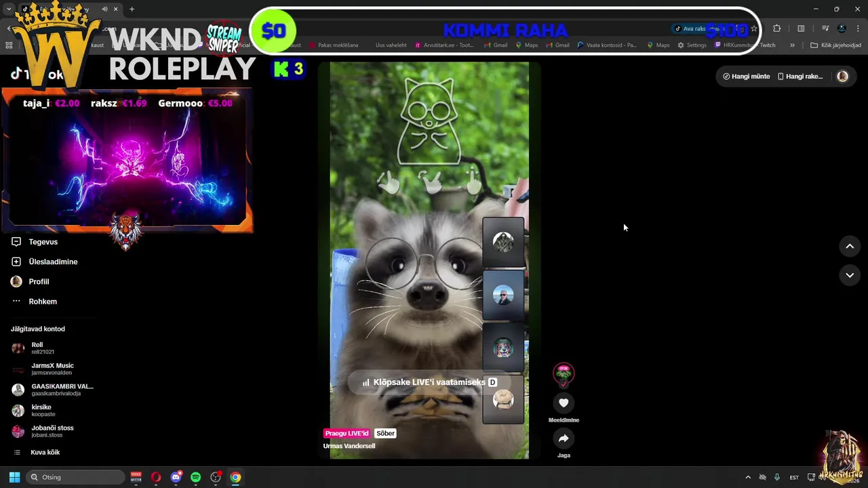The width and height of the screenshot is (868, 488).
Task: Go to previous video with up chevron
Action: tap(850, 247)
